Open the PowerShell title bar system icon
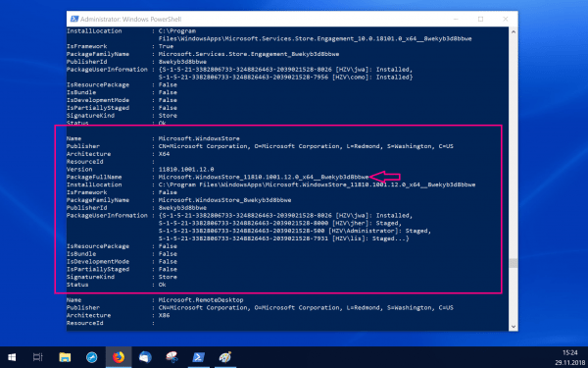The image size is (588, 368). tap(74, 19)
